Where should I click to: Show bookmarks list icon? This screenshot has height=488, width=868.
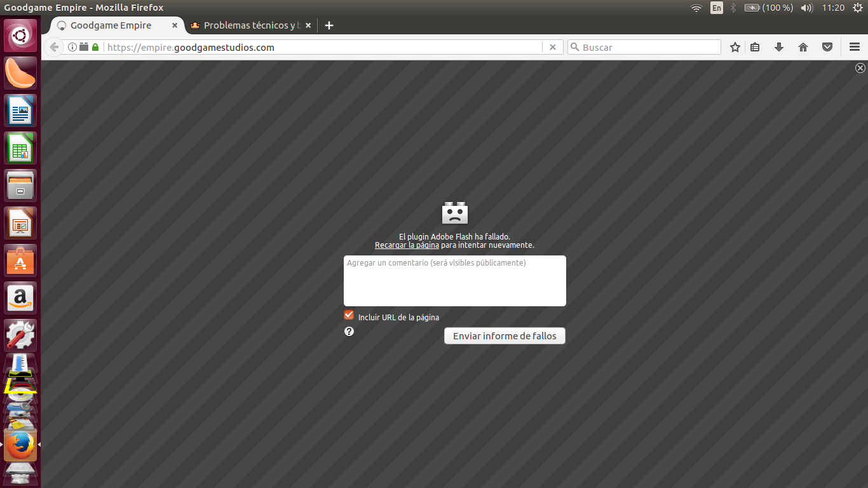pyautogui.click(x=755, y=47)
